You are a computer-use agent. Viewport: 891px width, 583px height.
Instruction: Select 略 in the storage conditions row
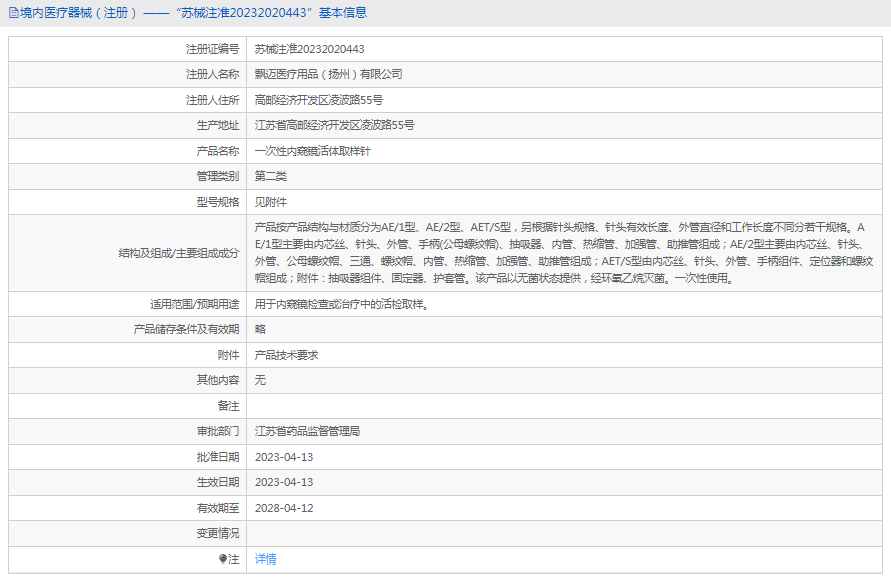[x=260, y=329]
